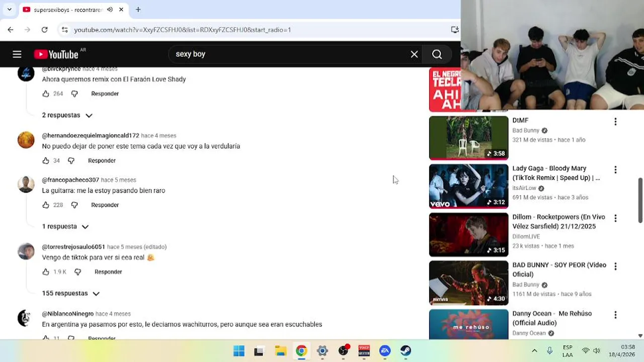Open @francopacheco307 channel link
644x362 pixels.
[x=70, y=179]
